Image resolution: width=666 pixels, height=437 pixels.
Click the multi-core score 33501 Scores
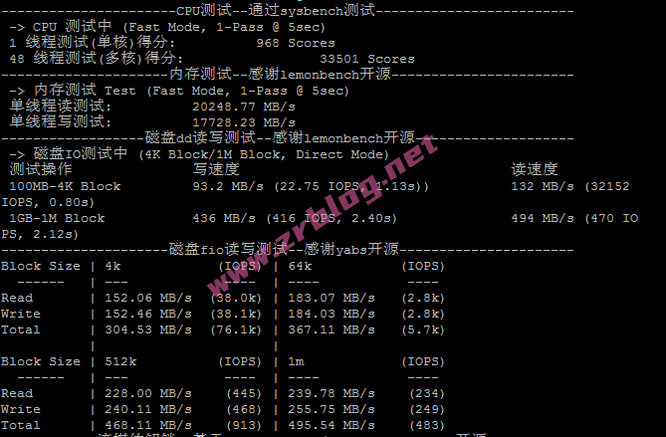pos(367,59)
